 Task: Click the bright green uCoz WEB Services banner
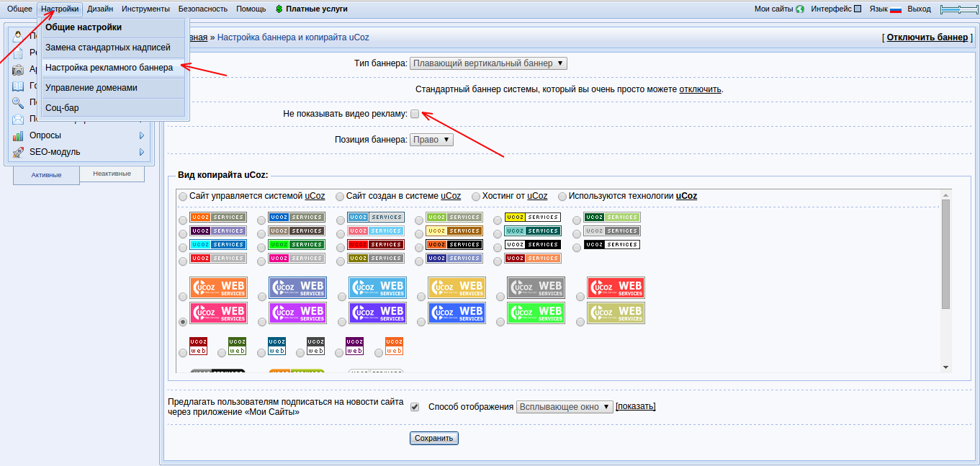click(x=536, y=313)
